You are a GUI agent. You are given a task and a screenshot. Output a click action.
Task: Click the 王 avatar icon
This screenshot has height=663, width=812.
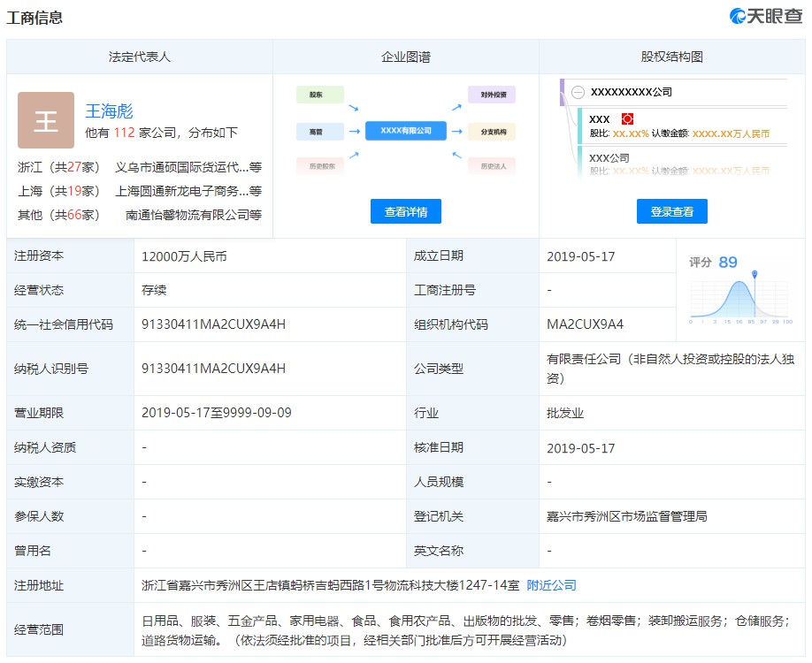tap(46, 119)
